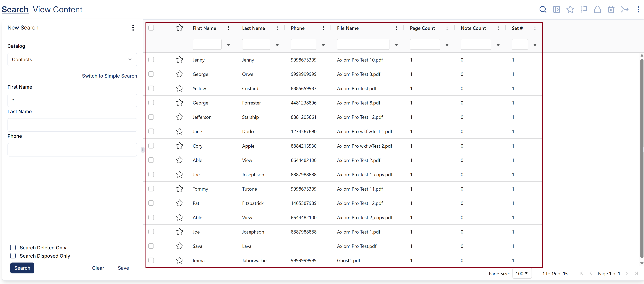Open Page Count column filter icon
644x284 pixels.
(x=447, y=44)
